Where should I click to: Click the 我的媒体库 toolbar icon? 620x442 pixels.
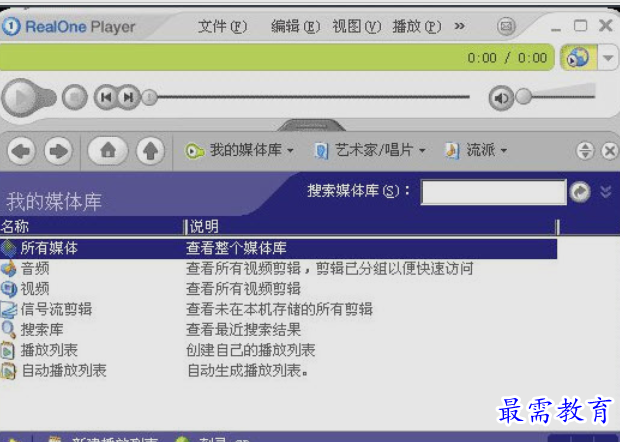point(194,151)
